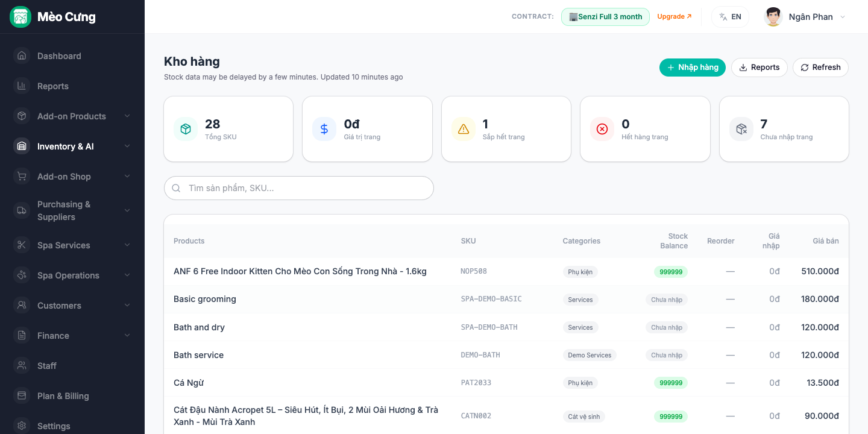
Task: Click the Sắp hết warning triangle icon
Action: point(464,129)
